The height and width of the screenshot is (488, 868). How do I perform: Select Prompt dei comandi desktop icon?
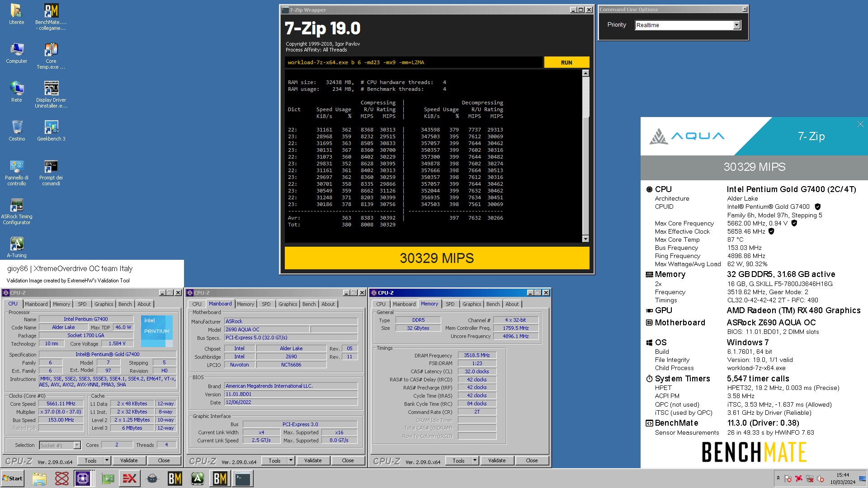click(x=51, y=173)
